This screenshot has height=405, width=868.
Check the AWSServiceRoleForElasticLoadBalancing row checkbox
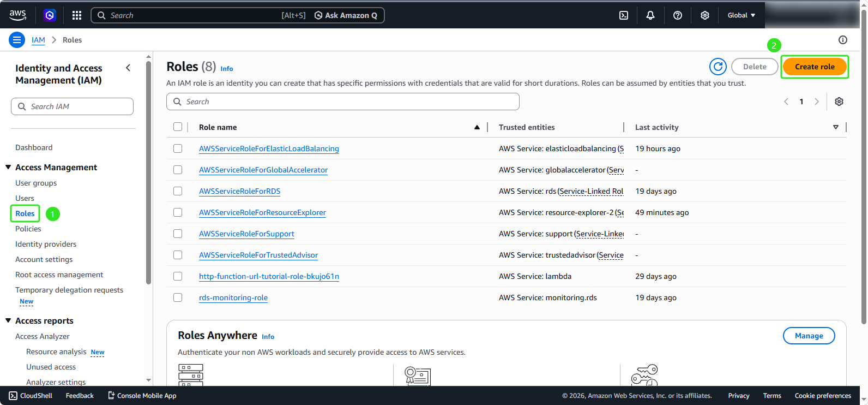[178, 148]
